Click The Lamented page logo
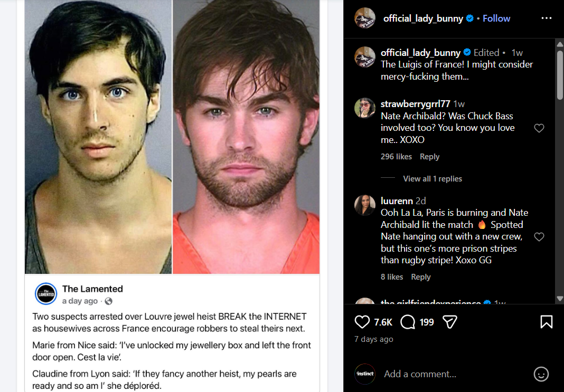 pyautogui.click(x=46, y=293)
